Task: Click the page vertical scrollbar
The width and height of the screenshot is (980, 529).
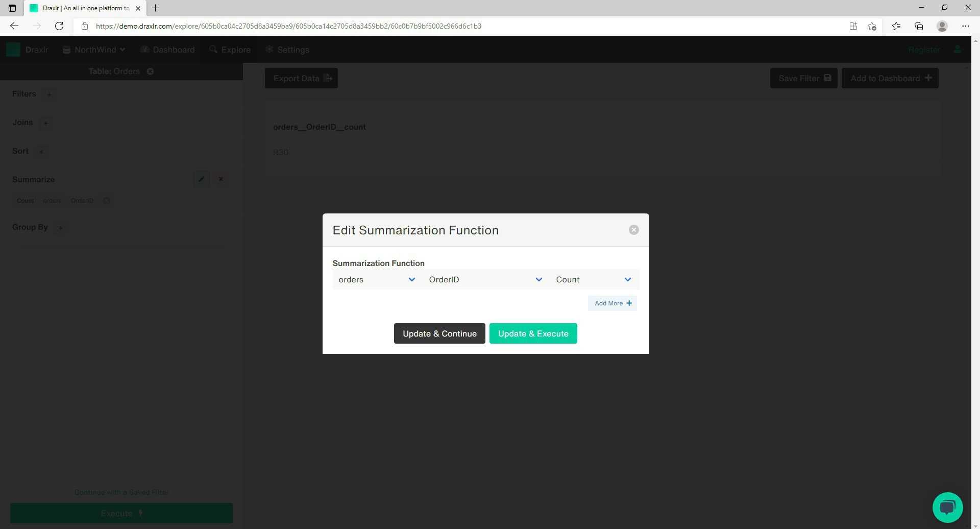Action: tap(975, 282)
